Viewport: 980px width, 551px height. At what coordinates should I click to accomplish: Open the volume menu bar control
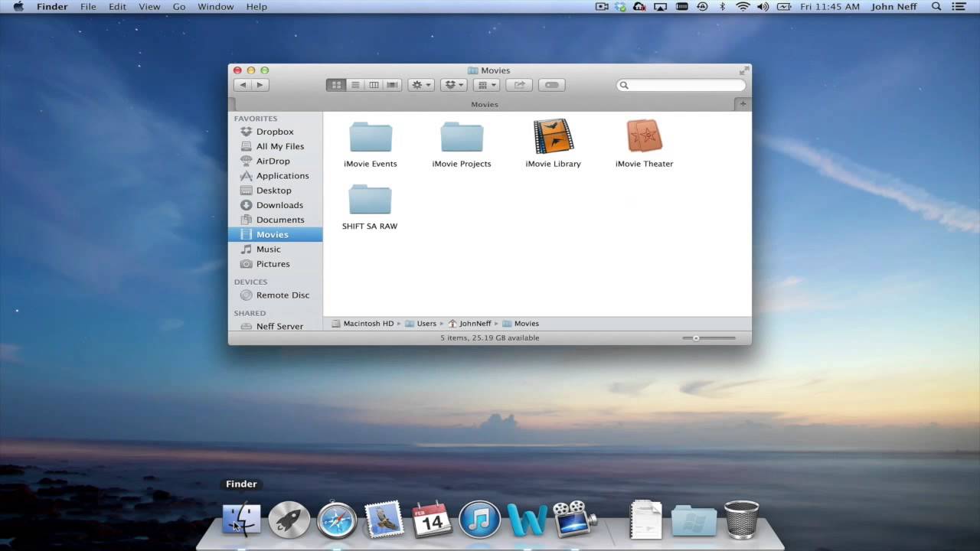(763, 7)
